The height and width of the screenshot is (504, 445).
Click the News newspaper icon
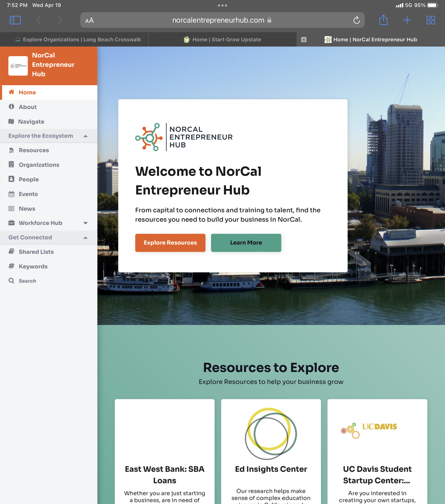[x=11, y=209]
